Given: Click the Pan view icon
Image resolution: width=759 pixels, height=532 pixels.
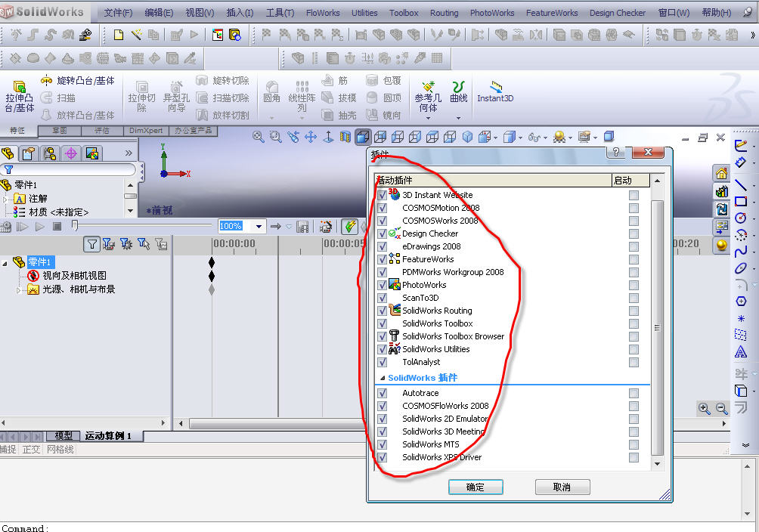Looking at the screenshot, I should [310, 137].
